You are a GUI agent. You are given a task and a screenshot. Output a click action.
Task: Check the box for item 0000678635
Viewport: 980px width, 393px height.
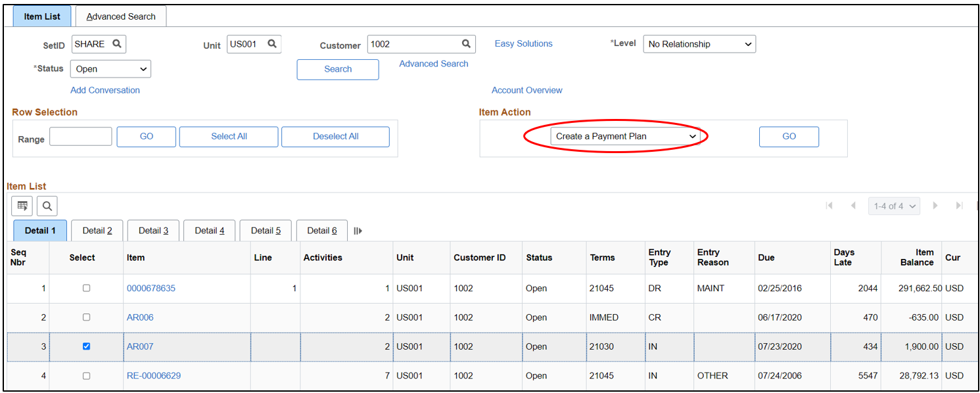coord(86,288)
